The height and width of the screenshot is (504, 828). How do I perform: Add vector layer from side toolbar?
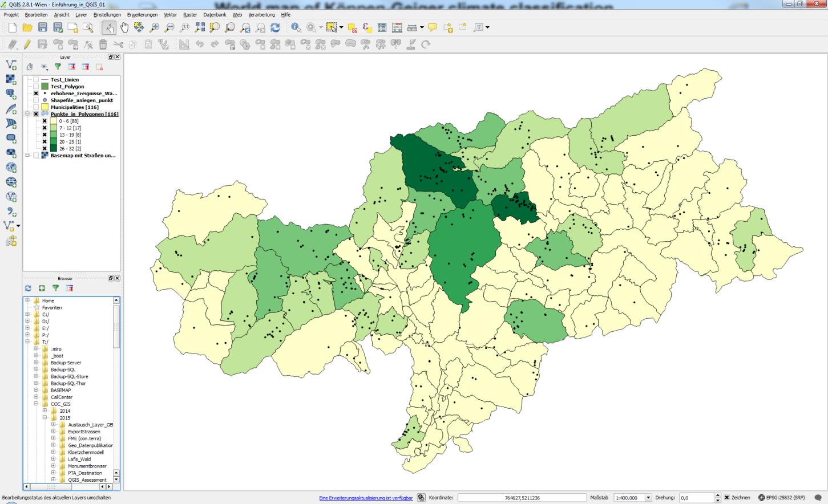[11, 65]
